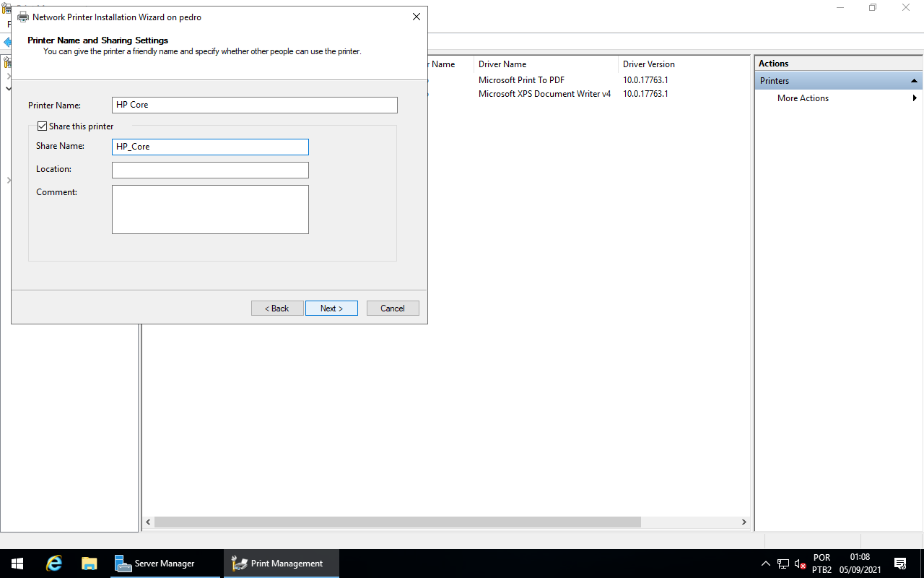Click the Print Management taskbar button

tap(281, 564)
